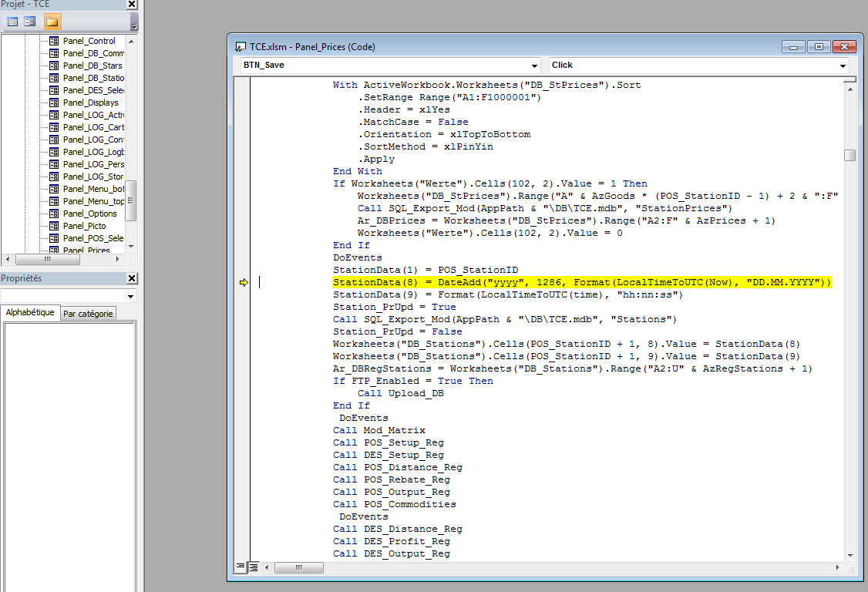Image resolution: width=868 pixels, height=592 pixels.
Task: Select the Panel_POS_Sele form icon
Action: coord(54,238)
